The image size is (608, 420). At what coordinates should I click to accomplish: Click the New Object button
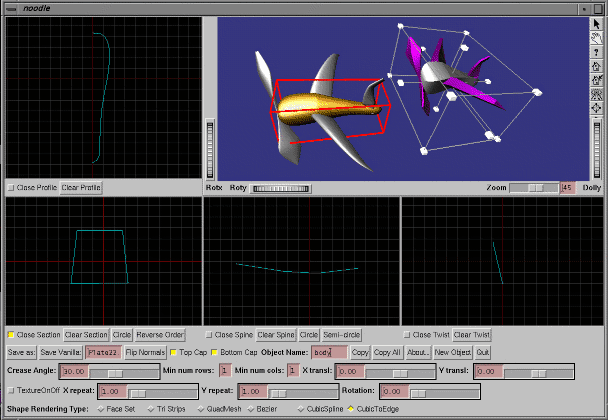point(452,352)
